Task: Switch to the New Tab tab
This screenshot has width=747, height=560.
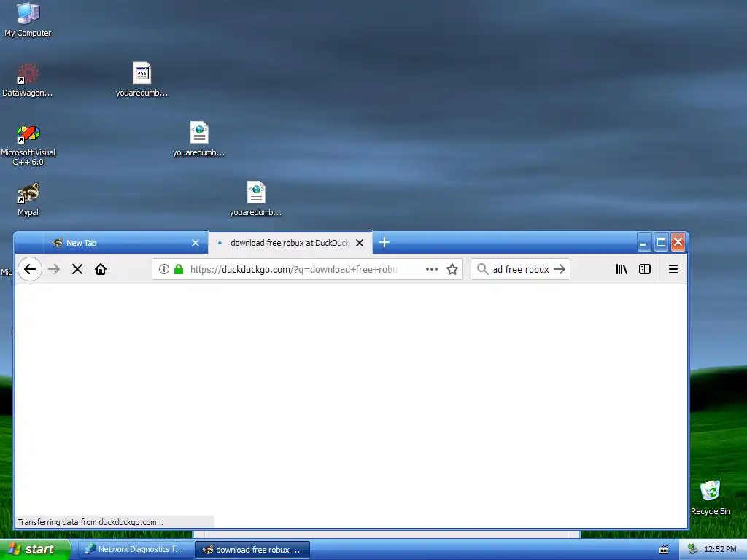Action: coord(125,243)
